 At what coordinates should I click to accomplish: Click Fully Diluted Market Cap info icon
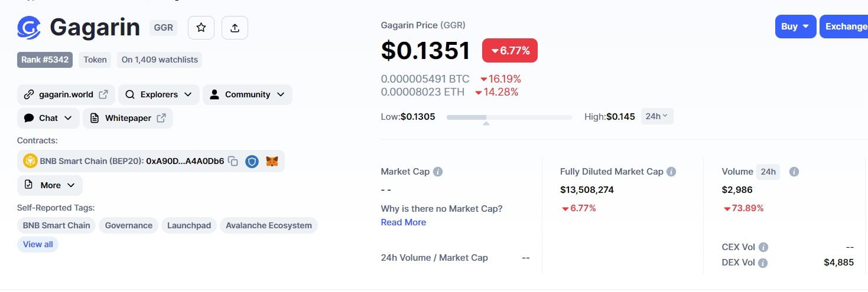click(671, 172)
